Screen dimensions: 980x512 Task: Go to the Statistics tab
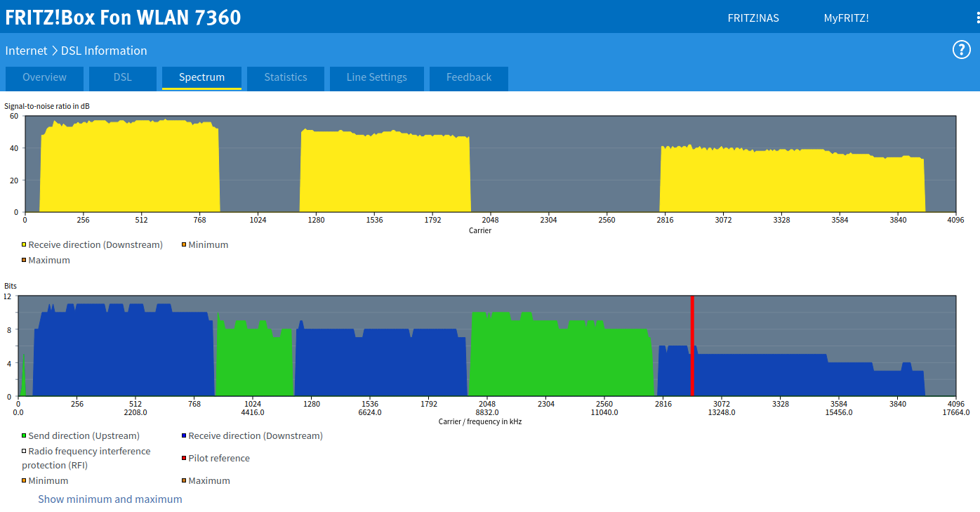click(285, 78)
